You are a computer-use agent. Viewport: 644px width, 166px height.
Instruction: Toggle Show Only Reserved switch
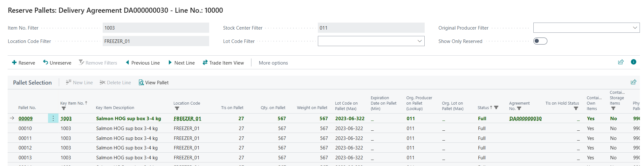[540, 41]
